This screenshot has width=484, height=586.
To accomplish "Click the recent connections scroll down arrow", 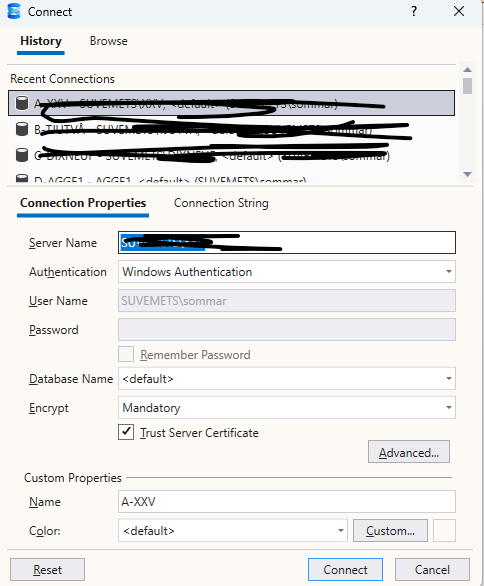I will point(467,174).
